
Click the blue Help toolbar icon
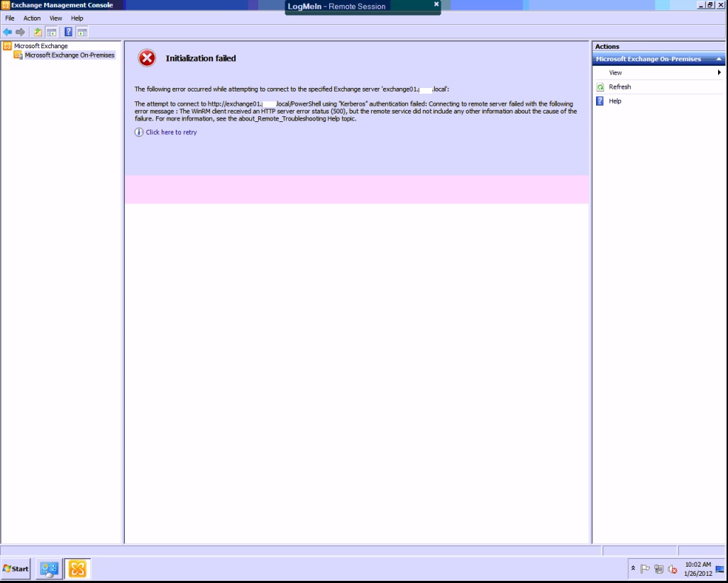69,32
